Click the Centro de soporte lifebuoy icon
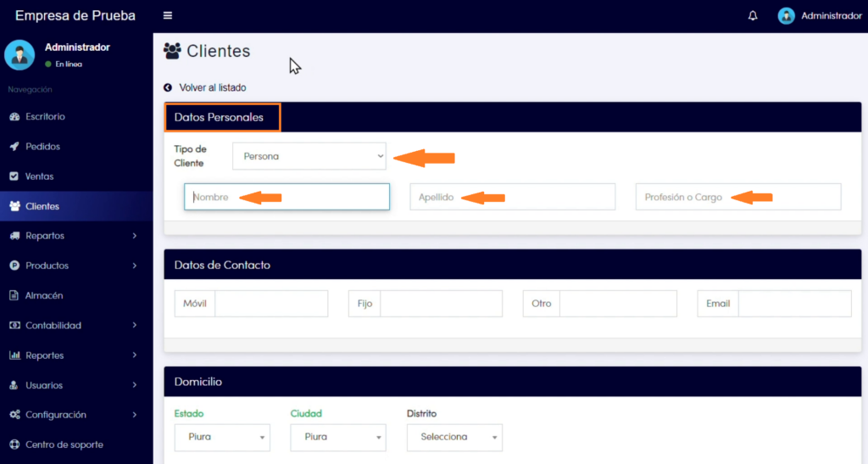Viewport: 868px width, 464px height. pyautogui.click(x=14, y=444)
